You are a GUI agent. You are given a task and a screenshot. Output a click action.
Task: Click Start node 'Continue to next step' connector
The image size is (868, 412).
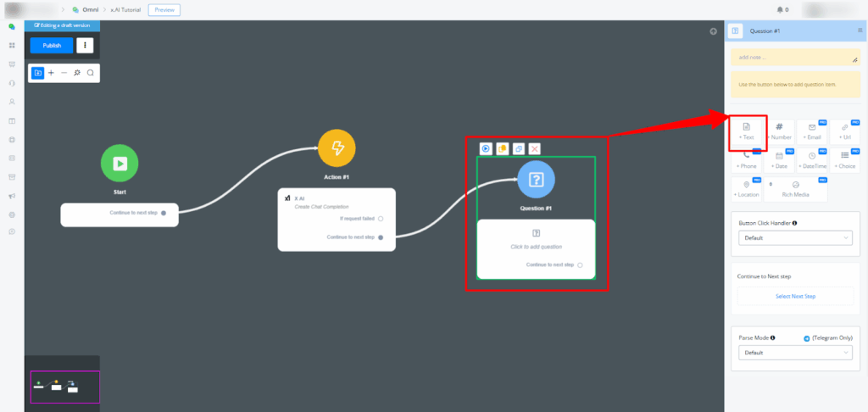tap(164, 213)
